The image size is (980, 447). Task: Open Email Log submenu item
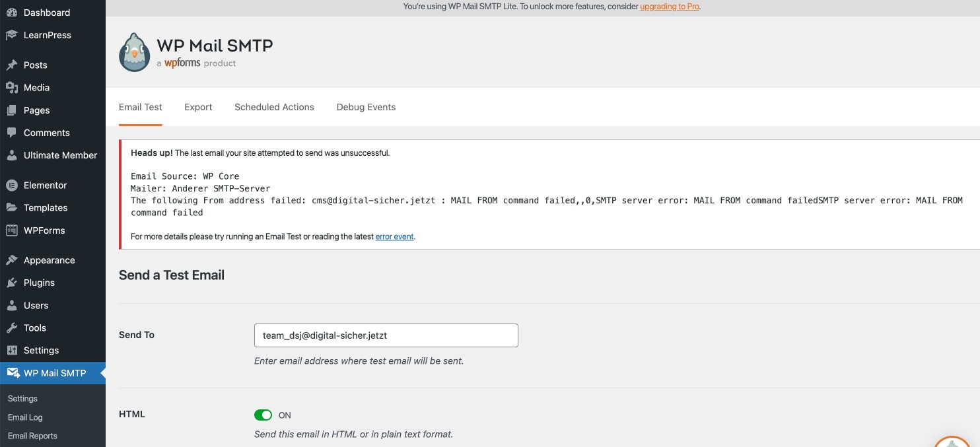pyautogui.click(x=25, y=417)
